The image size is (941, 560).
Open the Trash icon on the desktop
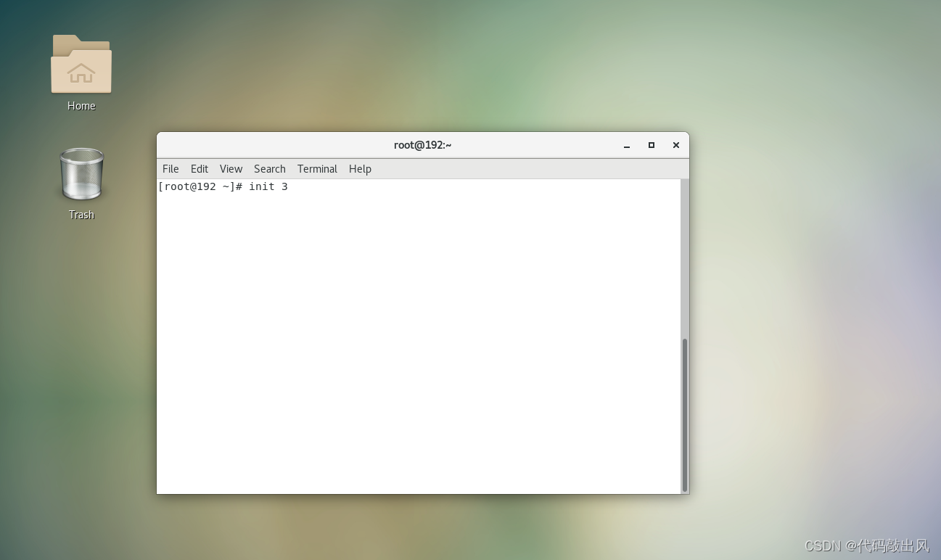(81, 174)
